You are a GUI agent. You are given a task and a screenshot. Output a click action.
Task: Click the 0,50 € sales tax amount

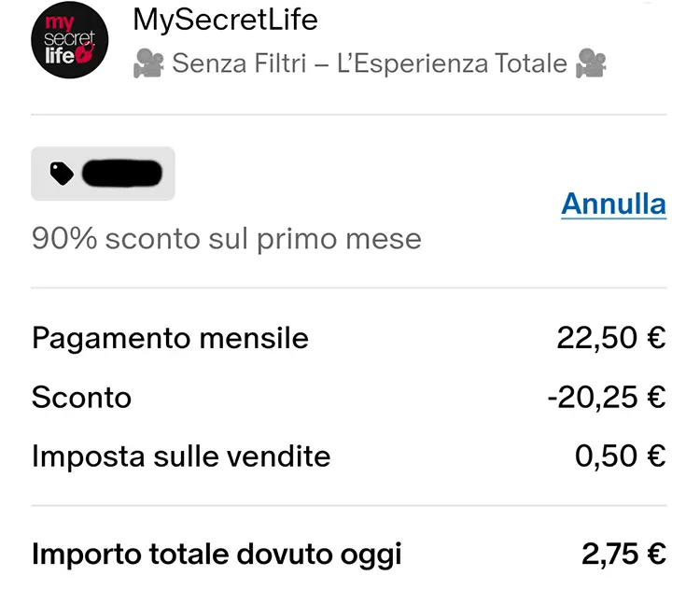point(620,457)
